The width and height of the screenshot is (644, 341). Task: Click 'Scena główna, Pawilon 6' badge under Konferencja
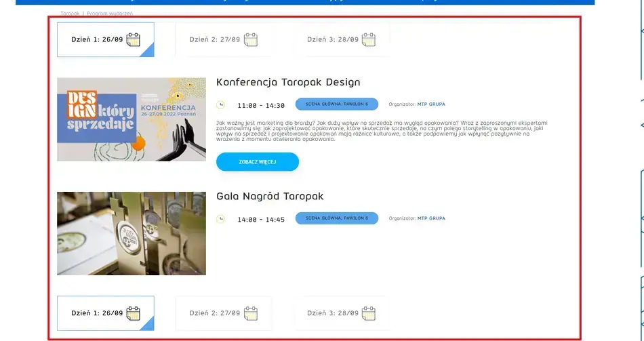(337, 104)
